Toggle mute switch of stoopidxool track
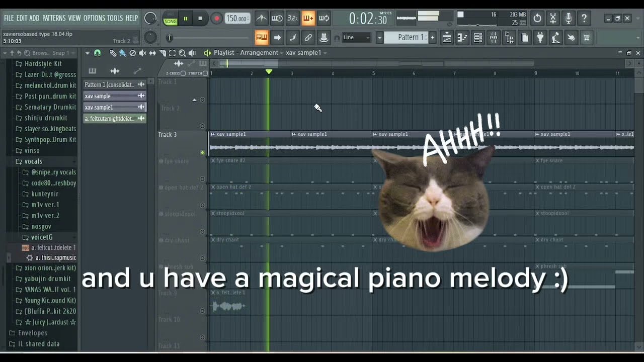644x362 pixels. click(202, 232)
